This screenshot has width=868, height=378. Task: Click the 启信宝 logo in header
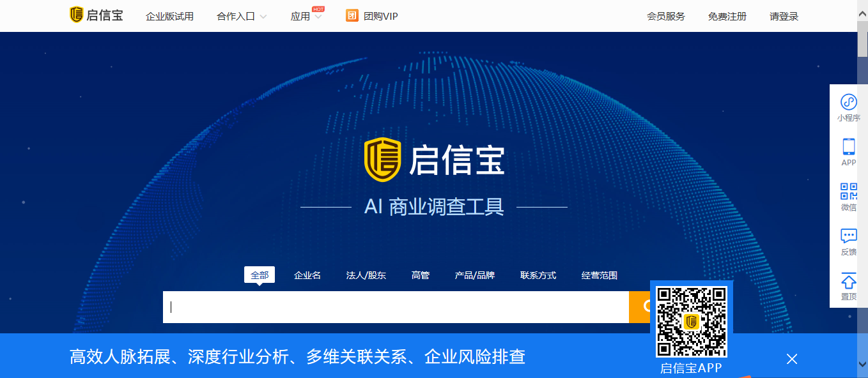97,15
